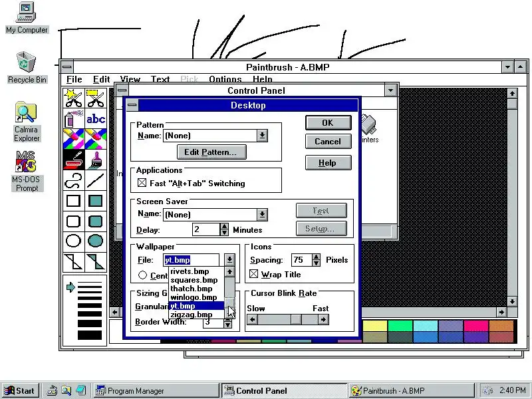Select the plain Eraser tool

96,139
